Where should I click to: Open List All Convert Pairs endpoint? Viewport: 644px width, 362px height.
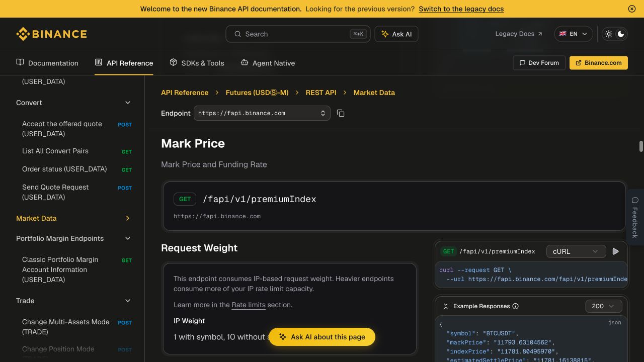[x=77, y=151]
